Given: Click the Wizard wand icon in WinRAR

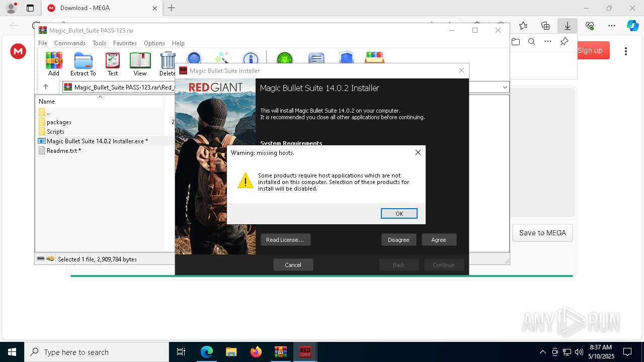Looking at the screenshot, I should pos(222,57).
